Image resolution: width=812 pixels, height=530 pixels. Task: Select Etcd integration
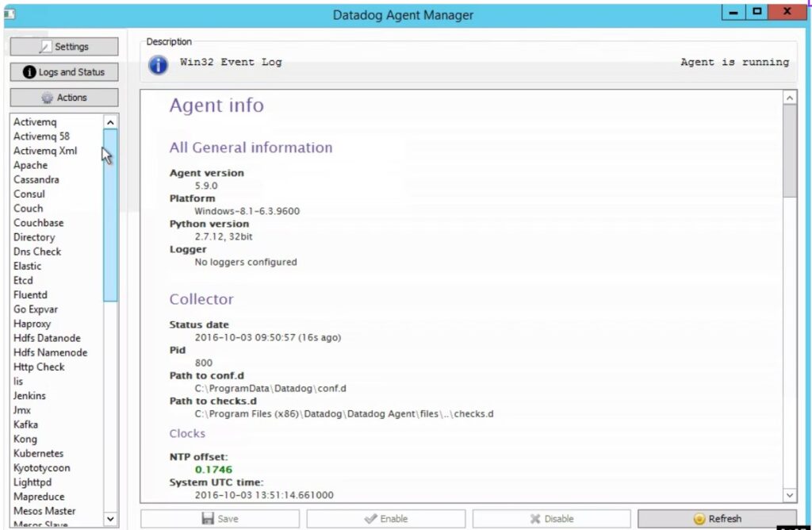coord(23,280)
